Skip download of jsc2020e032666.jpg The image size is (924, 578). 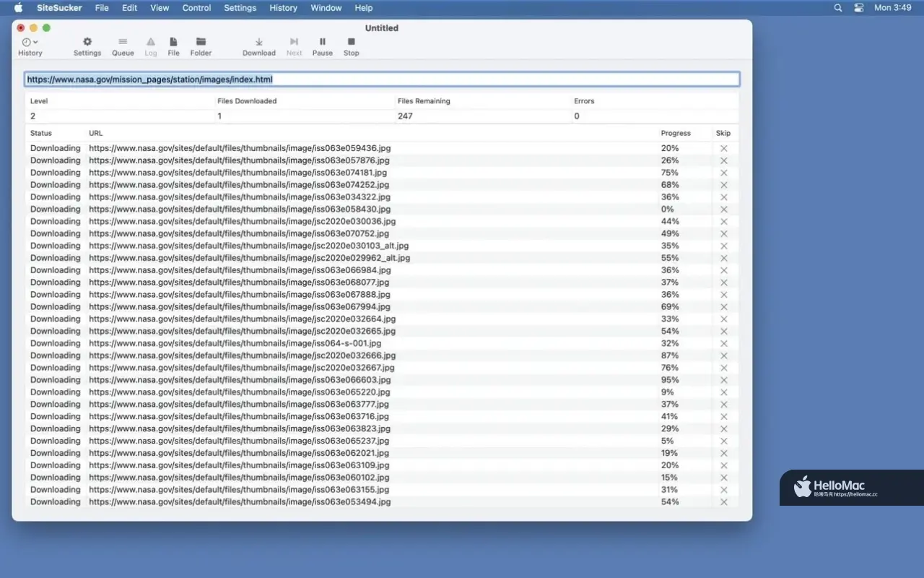[723, 355]
